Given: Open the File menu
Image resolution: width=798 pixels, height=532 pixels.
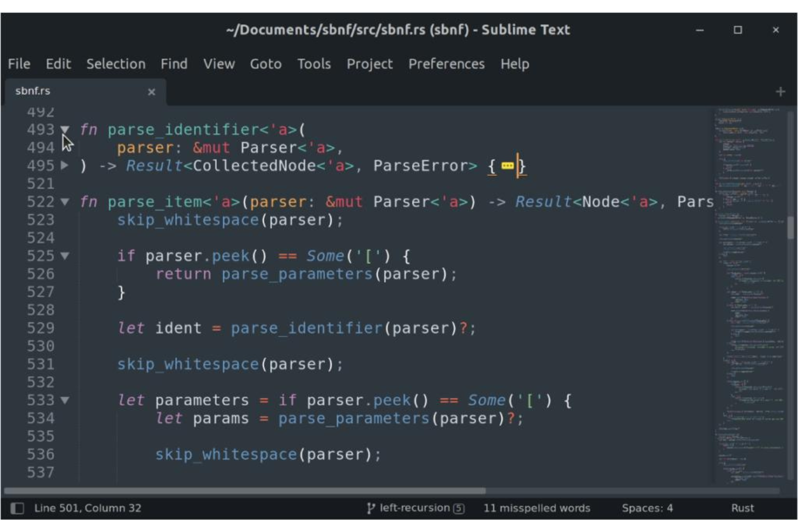Looking at the screenshot, I should tap(19, 64).
